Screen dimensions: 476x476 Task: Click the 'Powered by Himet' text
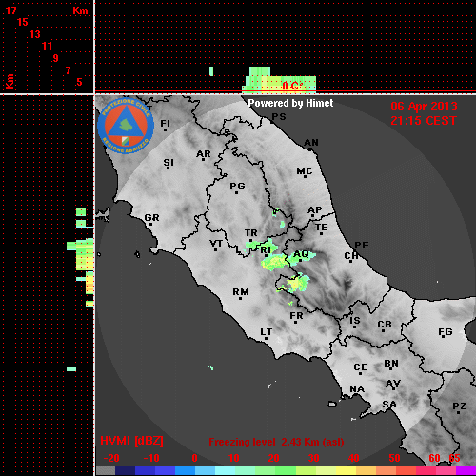pyautogui.click(x=290, y=103)
